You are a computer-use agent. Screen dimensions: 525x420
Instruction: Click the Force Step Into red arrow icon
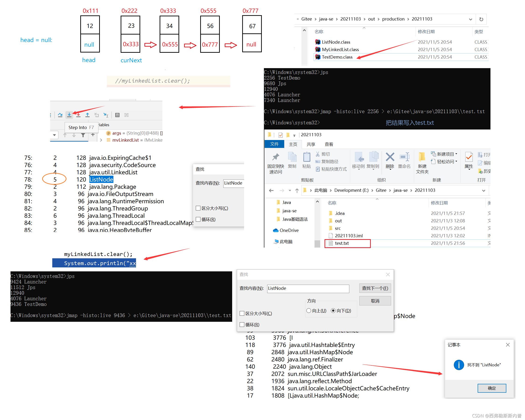78,115
